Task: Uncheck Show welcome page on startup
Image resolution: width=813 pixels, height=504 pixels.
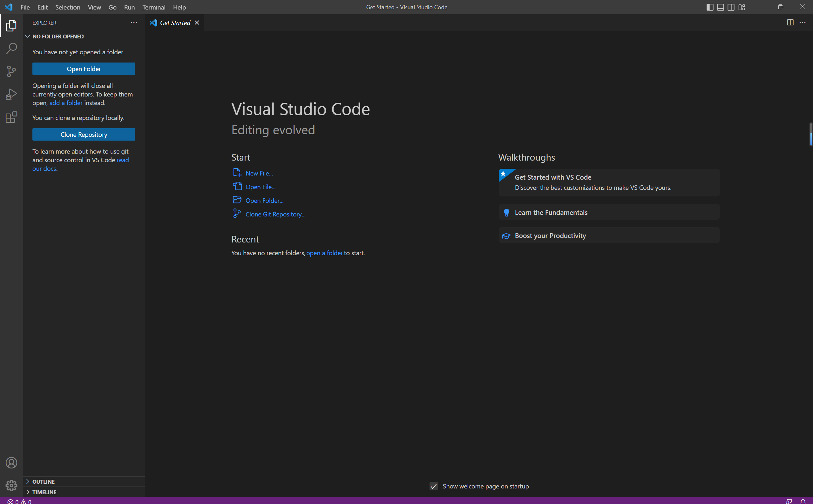Action: point(433,486)
